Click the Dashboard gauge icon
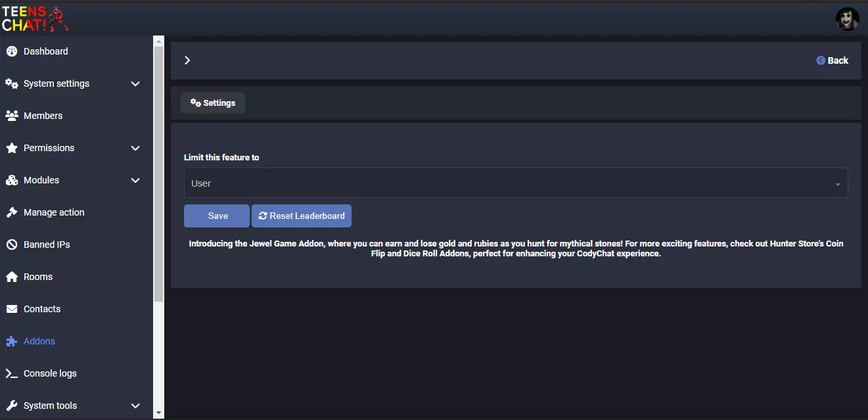868x420 pixels. click(12, 51)
